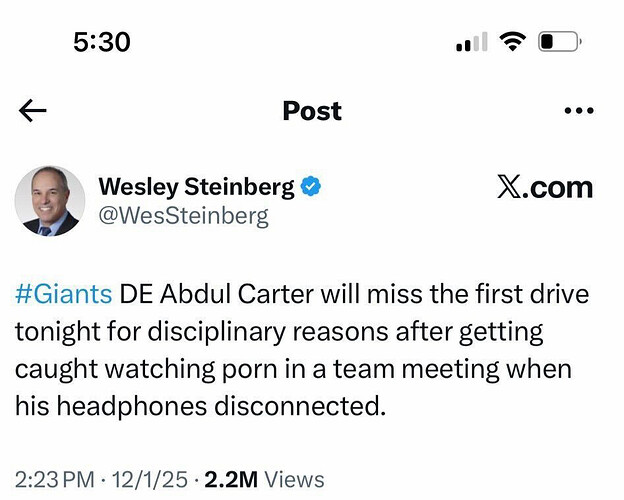This screenshot has height=500, width=624.
Task: Click the Wesley Steinberg display name
Action: (x=196, y=187)
